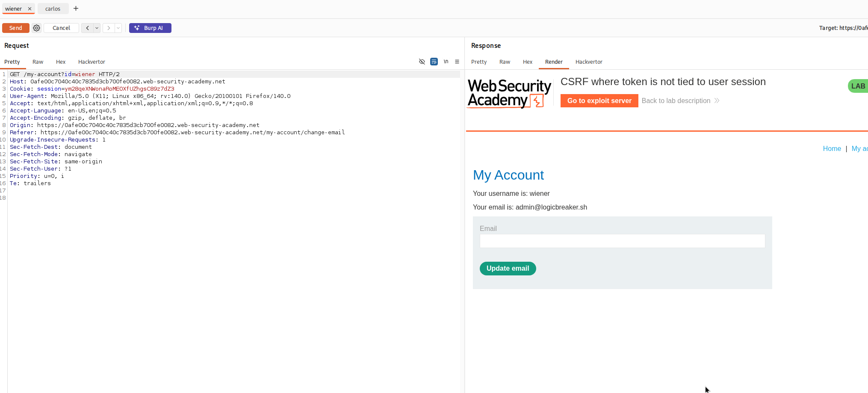The height and width of the screenshot is (393, 868).
Task: Go back to previous request arrow
Action: (x=88, y=28)
